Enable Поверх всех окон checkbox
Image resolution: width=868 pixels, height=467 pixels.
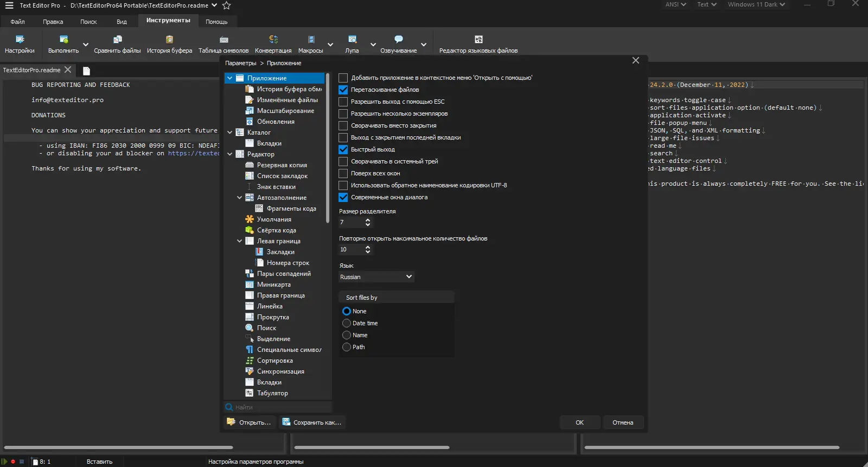(x=343, y=173)
